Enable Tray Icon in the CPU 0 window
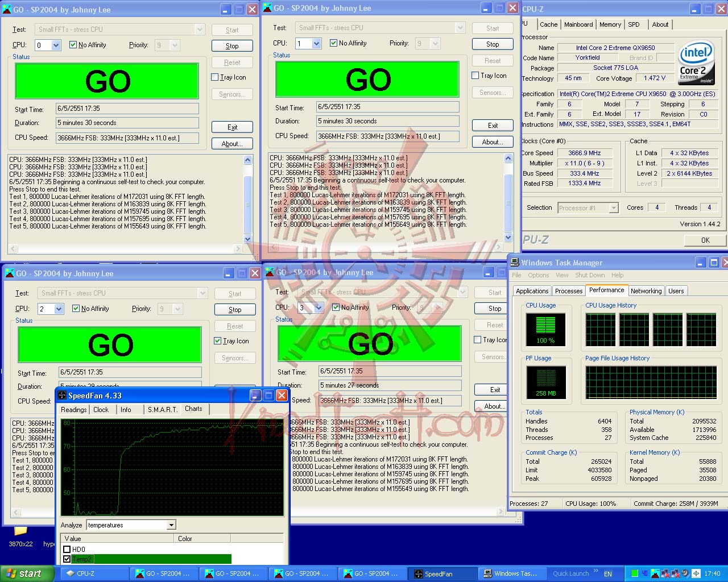This screenshot has width=728, height=582. click(x=228, y=77)
